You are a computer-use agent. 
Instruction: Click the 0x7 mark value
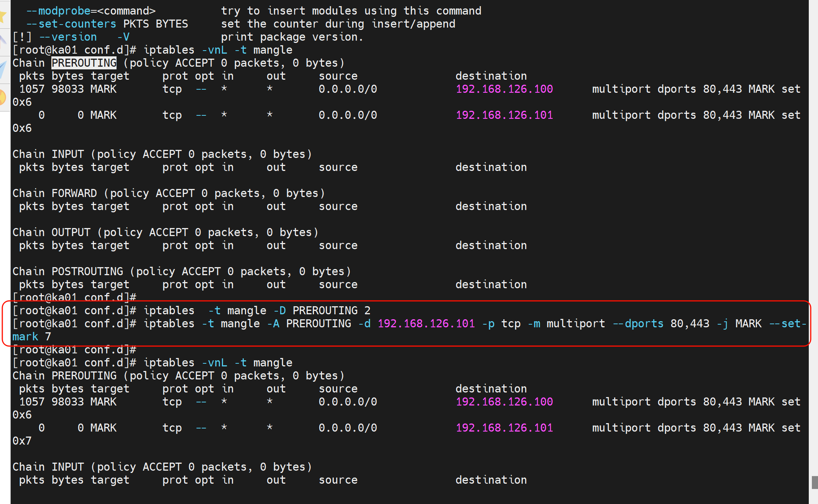(x=22, y=441)
